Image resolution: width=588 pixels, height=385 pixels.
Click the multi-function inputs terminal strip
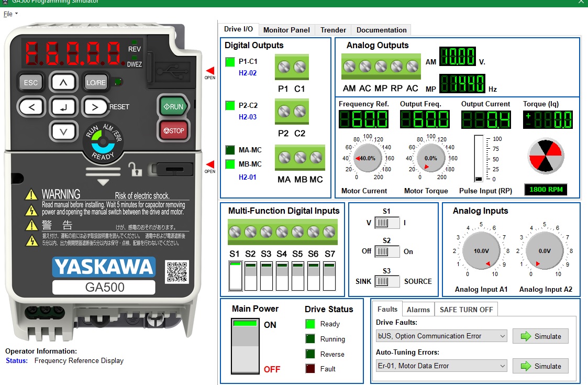282,232
